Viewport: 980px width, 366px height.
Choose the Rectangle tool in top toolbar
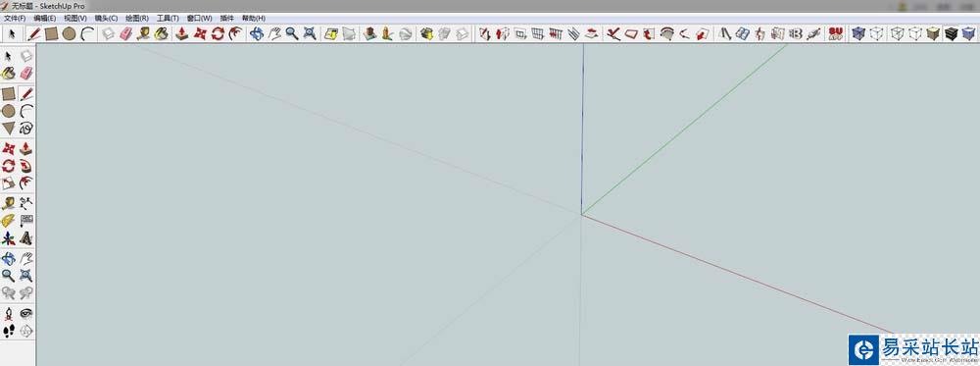pos(51,33)
